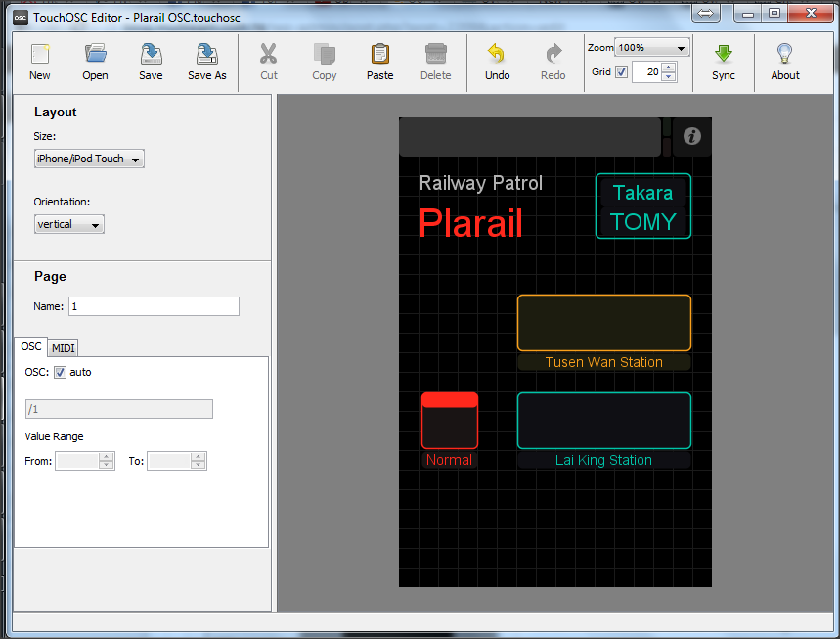Select the Takara TOMY teal box

(x=642, y=205)
